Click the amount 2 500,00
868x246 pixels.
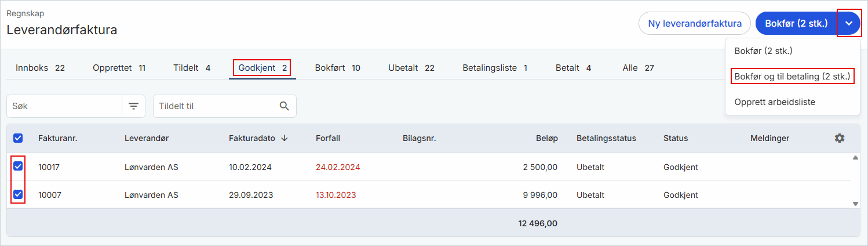[x=540, y=167]
